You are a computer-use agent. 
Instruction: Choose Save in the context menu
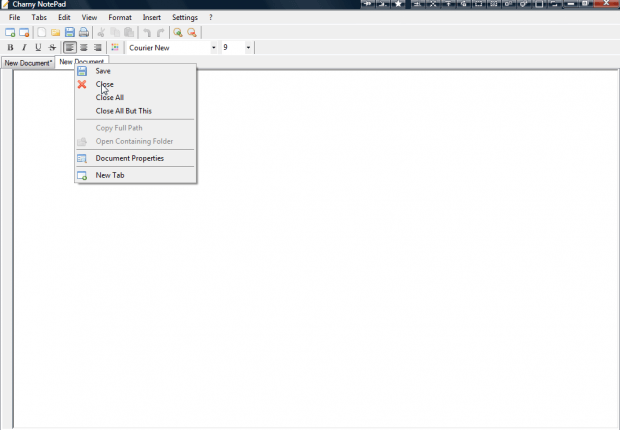tap(136, 71)
